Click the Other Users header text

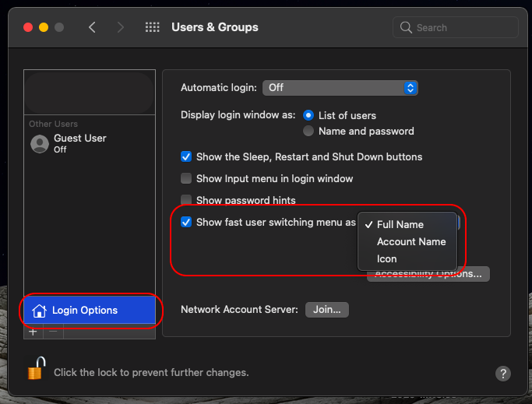[x=53, y=124]
